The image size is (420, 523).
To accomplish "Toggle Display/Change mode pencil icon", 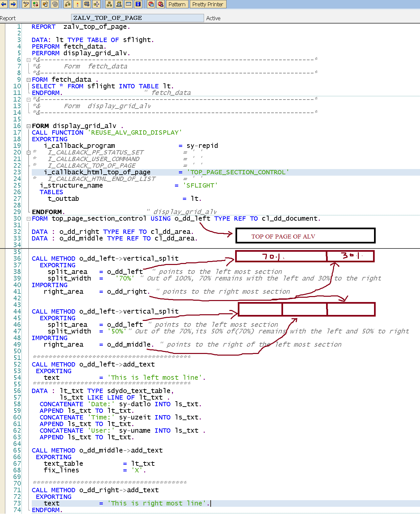I will click(26, 4).
